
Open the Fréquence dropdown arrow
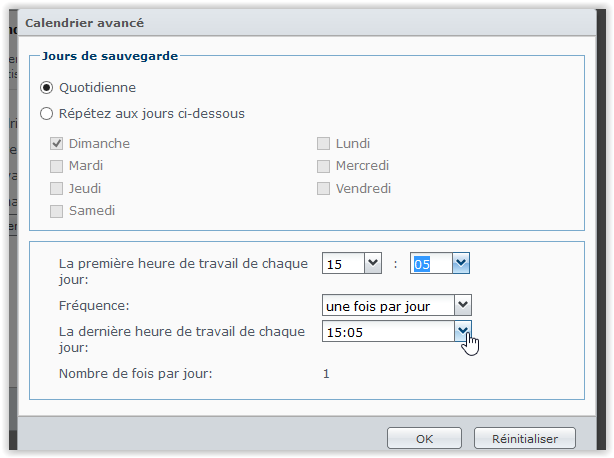462,304
